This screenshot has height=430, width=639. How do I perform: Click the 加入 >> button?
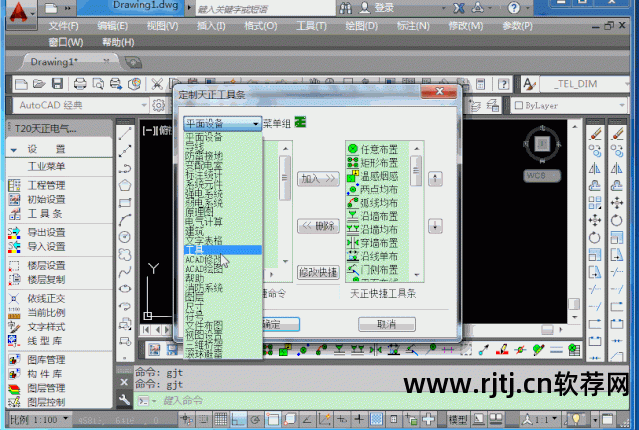tap(318, 179)
